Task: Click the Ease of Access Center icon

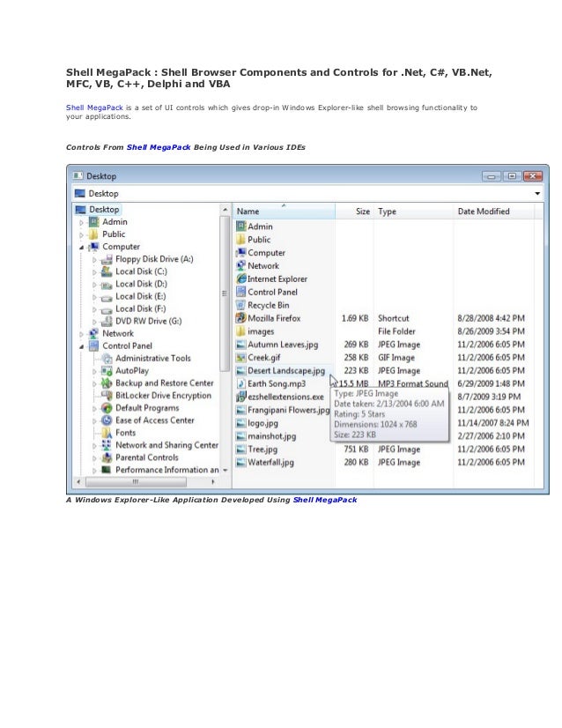Action: [x=107, y=420]
